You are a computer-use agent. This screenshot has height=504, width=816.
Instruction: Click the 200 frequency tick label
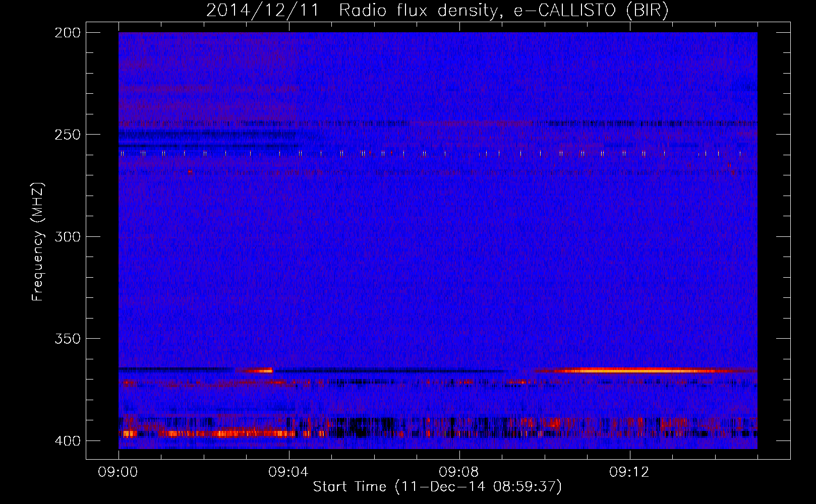coord(67,33)
